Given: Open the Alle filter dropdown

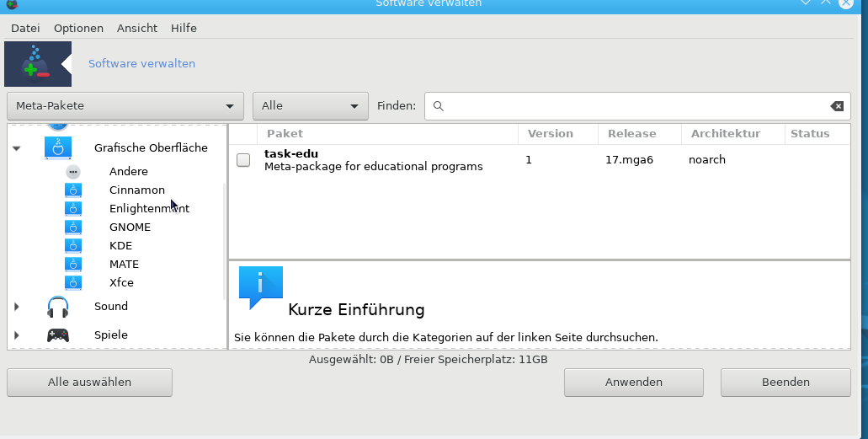Looking at the screenshot, I should [310, 106].
